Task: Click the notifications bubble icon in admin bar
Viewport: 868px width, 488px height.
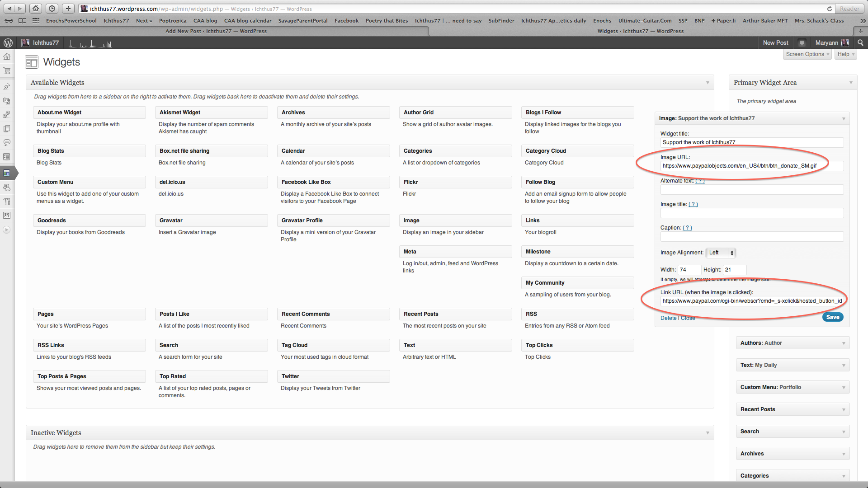Action: [802, 42]
